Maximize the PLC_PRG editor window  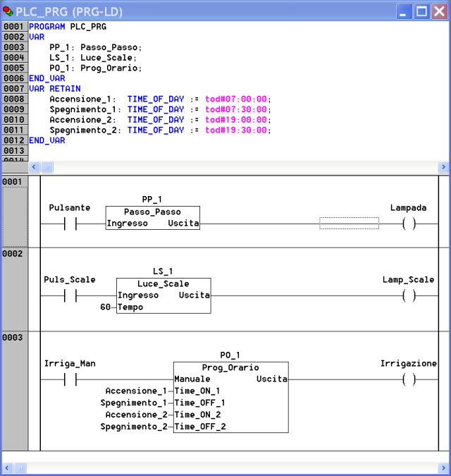click(421, 11)
